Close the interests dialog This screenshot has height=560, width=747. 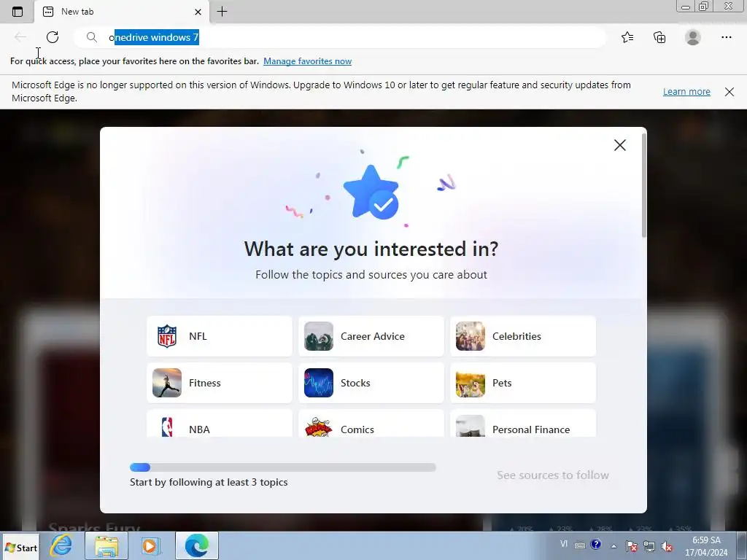pyautogui.click(x=620, y=145)
